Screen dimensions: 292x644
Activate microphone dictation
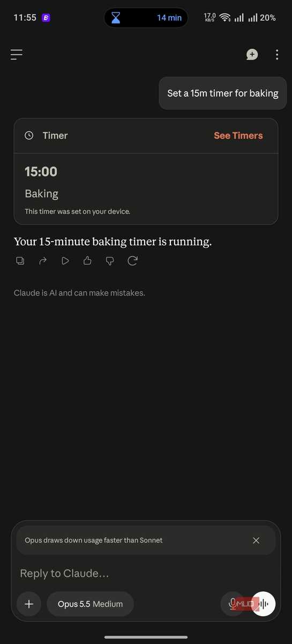click(x=233, y=604)
